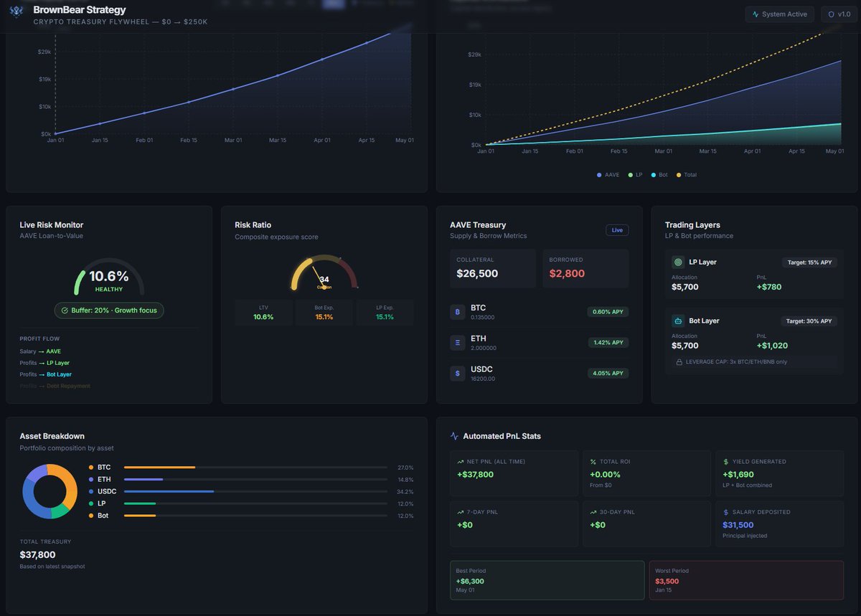Screen dimensions: 861x616
Task: Click the trend icon beside 30-DAY PNL
Action: (x=593, y=512)
